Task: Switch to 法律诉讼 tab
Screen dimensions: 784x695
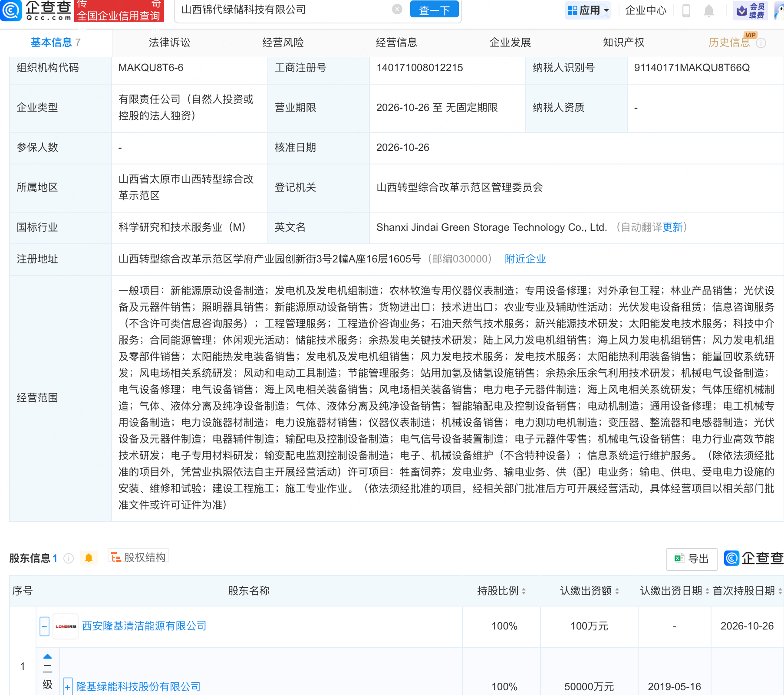Action: [169, 43]
